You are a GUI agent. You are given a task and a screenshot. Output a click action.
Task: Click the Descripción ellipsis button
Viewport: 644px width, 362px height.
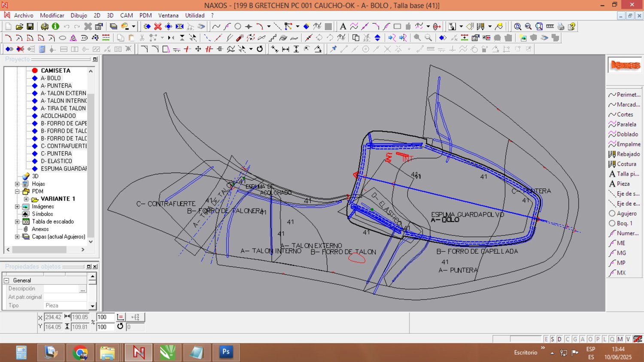pyautogui.click(x=82, y=289)
